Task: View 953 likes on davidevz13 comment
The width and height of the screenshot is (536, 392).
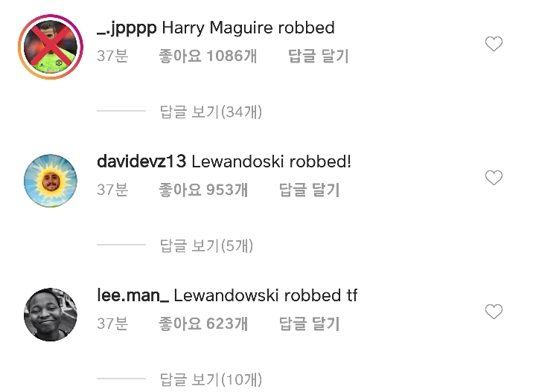Action: point(203,190)
